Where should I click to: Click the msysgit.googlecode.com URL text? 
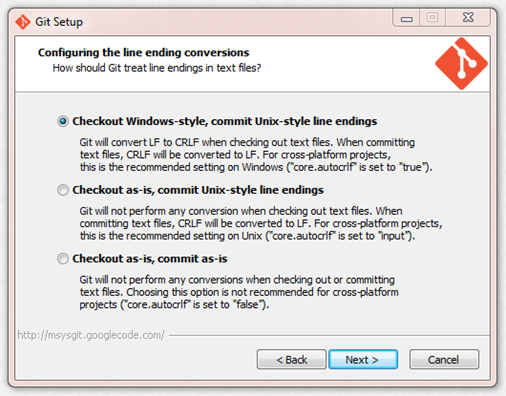(x=91, y=335)
